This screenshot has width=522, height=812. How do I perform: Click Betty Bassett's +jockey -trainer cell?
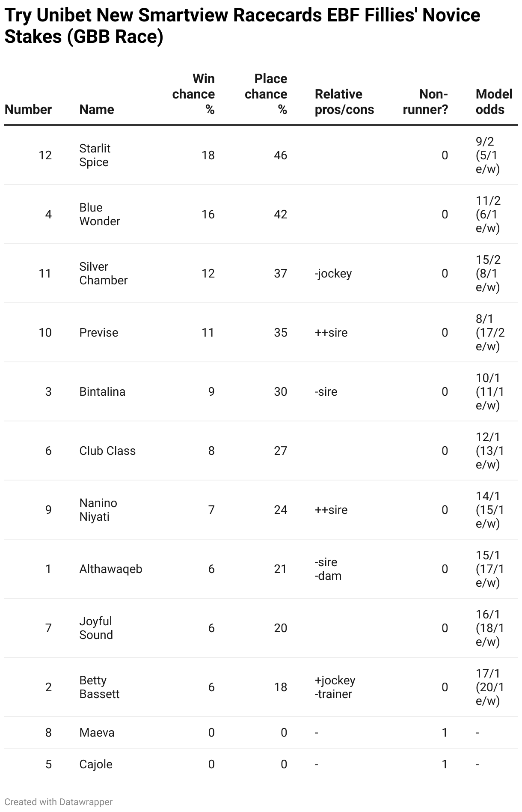click(x=335, y=687)
